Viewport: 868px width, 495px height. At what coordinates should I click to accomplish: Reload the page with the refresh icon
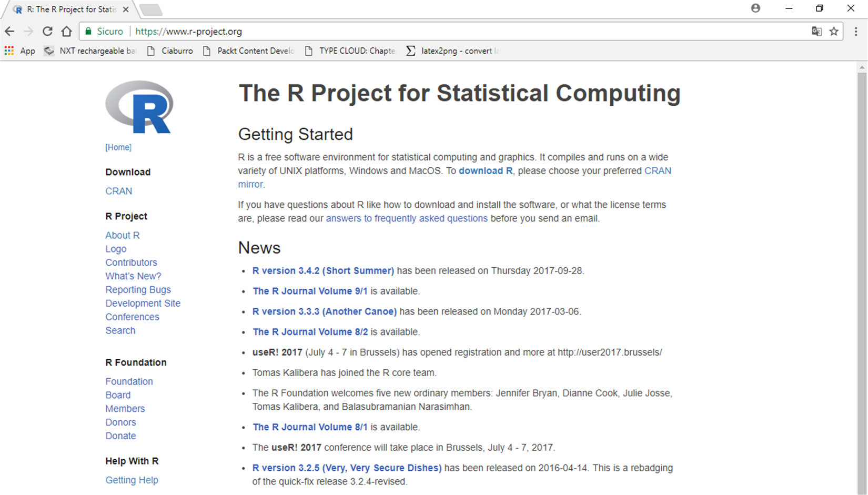[47, 32]
